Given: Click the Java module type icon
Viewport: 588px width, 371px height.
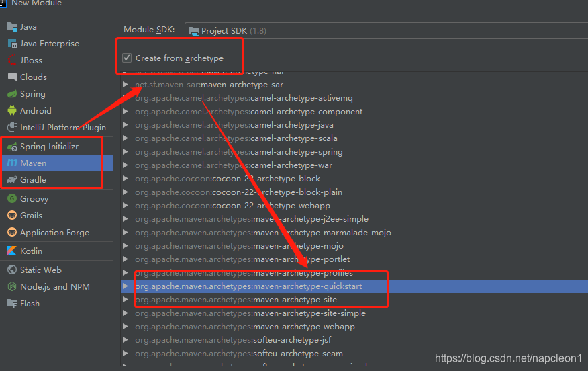Looking at the screenshot, I should tap(12, 27).
